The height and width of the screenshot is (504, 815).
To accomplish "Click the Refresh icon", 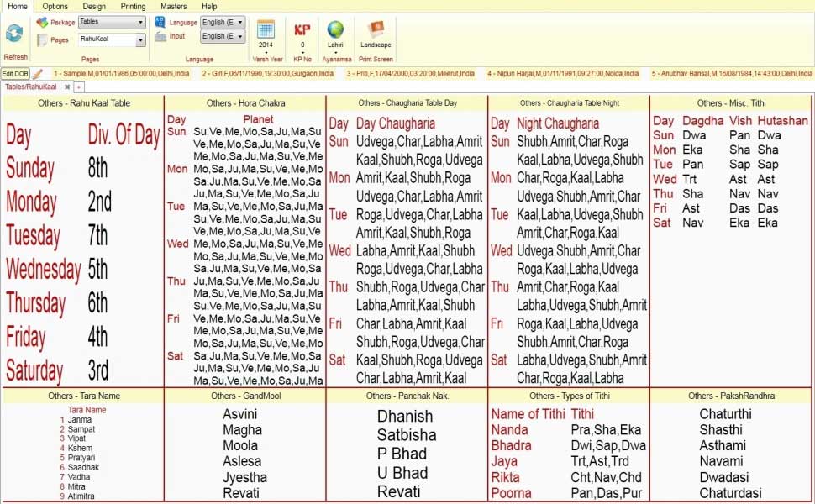I will pyautogui.click(x=14, y=34).
